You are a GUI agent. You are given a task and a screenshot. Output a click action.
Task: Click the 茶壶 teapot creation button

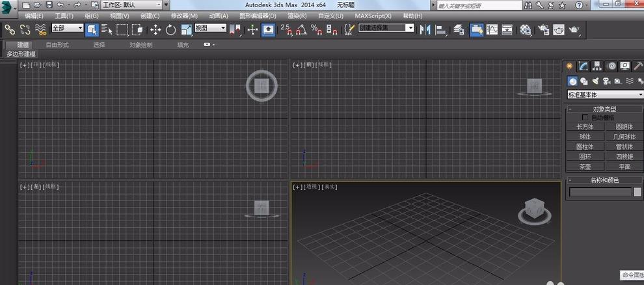[x=585, y=167]
